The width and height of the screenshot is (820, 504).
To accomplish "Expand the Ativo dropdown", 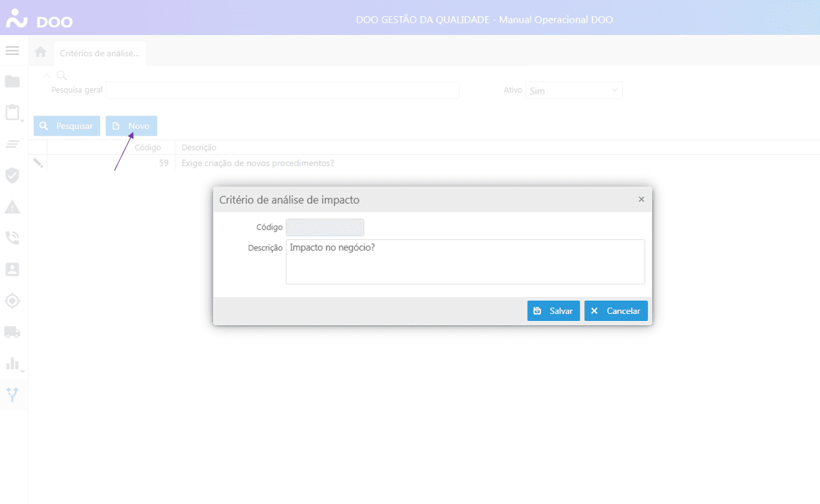I will point(573,91).
